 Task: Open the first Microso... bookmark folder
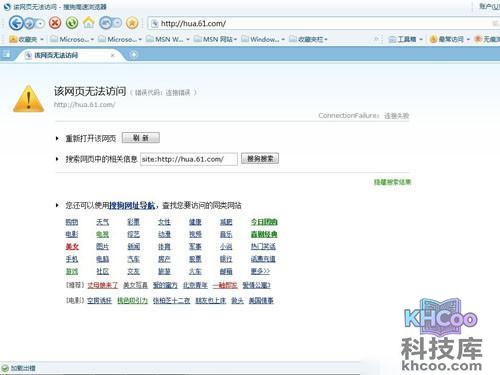(72, 39)
